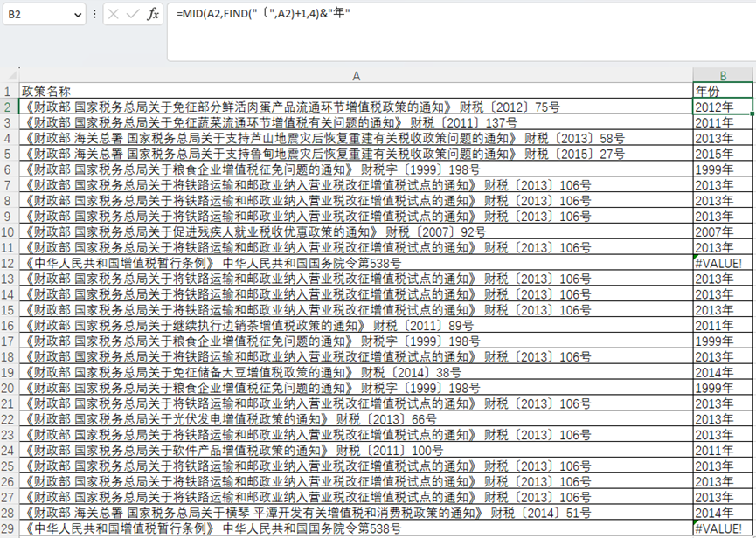Click cell A10 about 残疾人就业 policy

click(356, 231)
